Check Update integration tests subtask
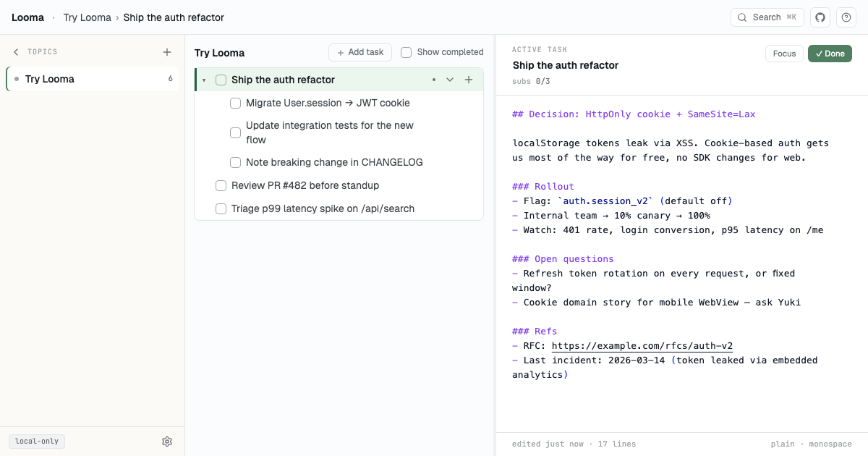This screenshot has height=456, width=868. coord(236,132)
